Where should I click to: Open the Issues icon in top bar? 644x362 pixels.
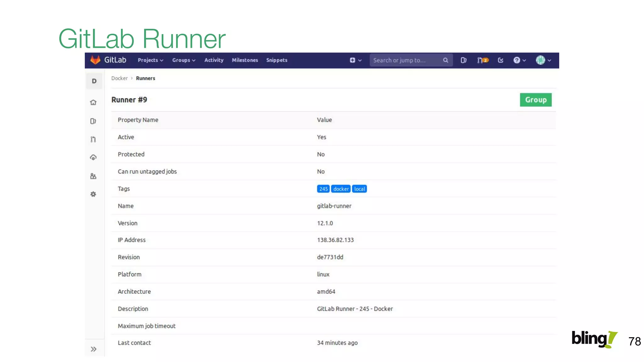coord(464,60)
